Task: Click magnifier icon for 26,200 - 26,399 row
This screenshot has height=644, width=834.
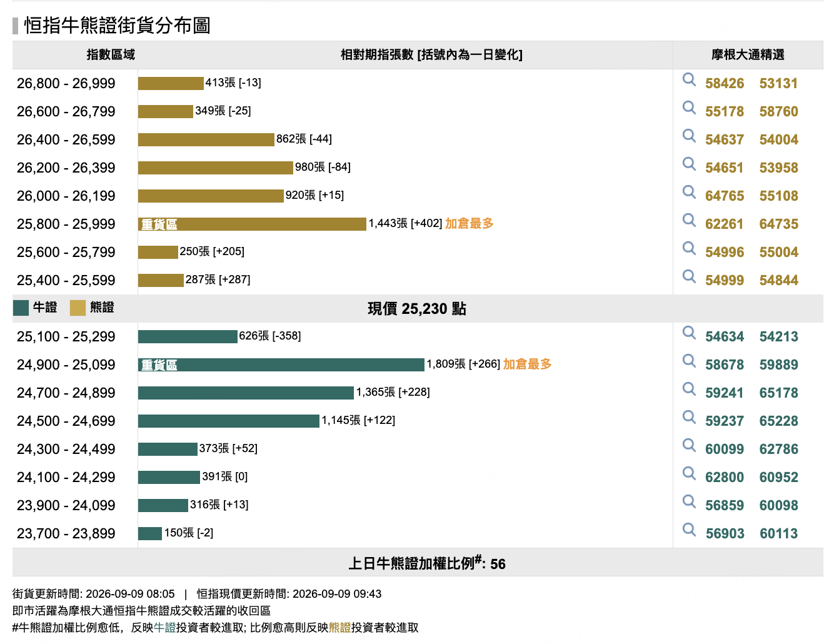Action: click(689, 164)
